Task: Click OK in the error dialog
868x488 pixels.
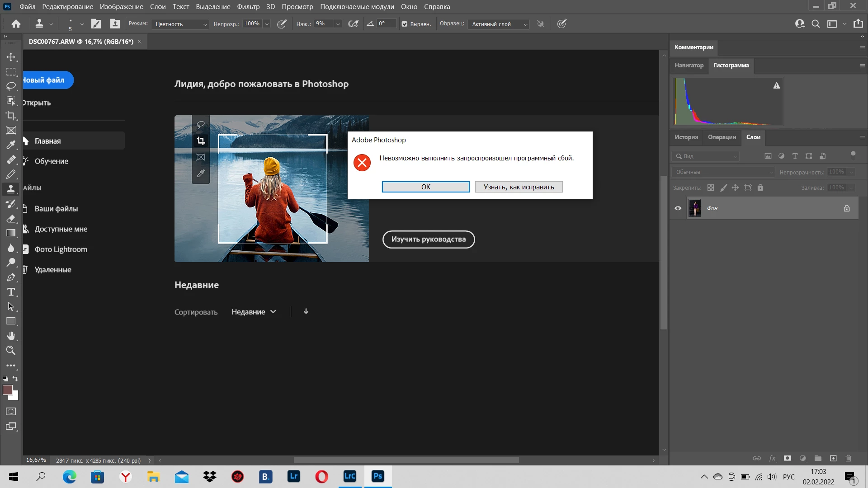Action: coord(425,187)
